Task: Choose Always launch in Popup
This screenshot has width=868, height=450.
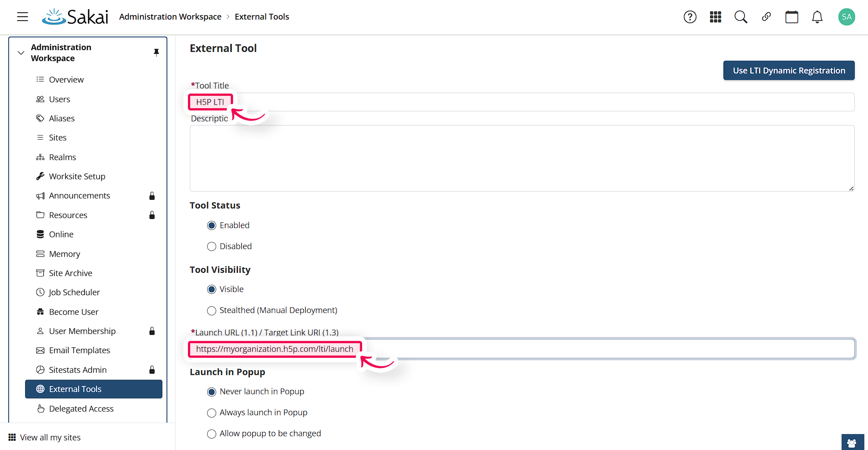Action: click(x=212, y=413)
